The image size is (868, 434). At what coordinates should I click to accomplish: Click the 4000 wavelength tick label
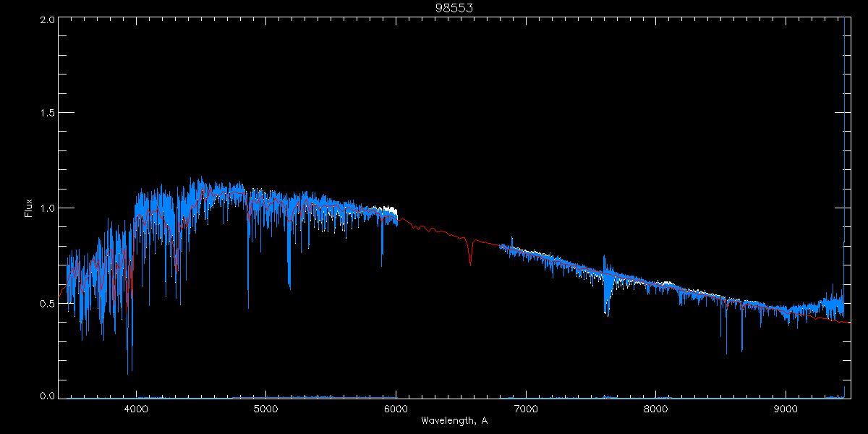click(136, 409)
